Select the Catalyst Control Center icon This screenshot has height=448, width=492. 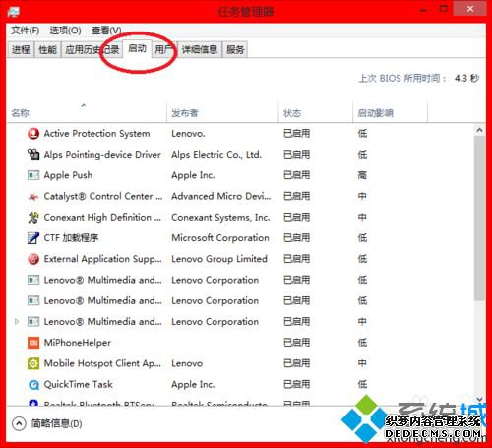(x=33, y=196)
